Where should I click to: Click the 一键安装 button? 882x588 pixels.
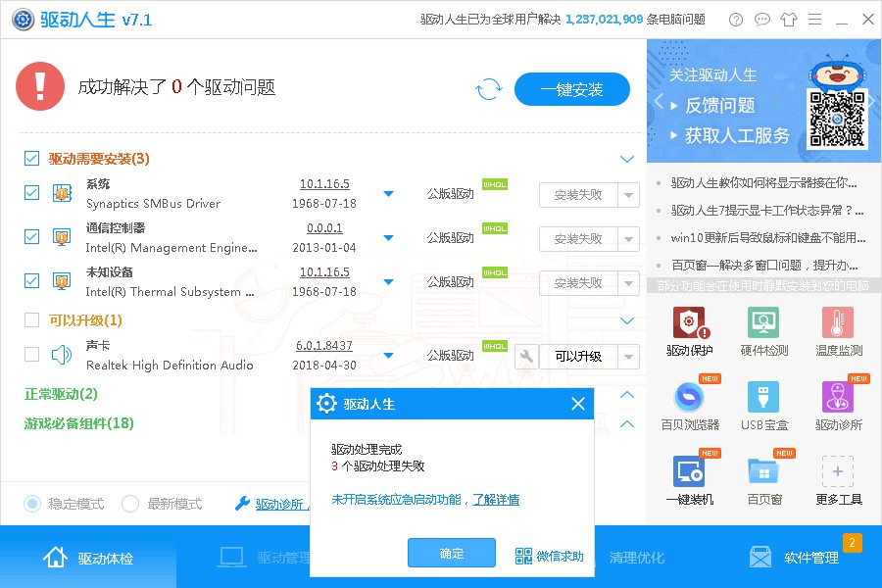point(572,90)
